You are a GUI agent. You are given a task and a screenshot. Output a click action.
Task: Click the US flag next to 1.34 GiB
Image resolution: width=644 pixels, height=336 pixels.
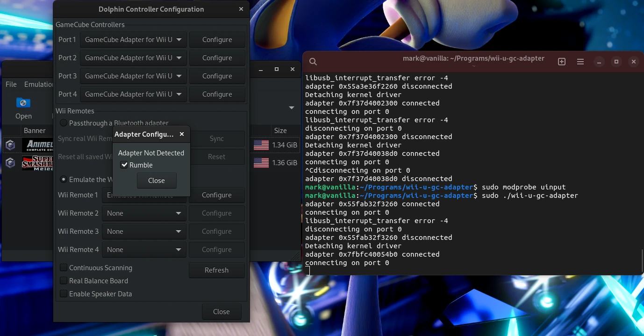coord(261,145)
